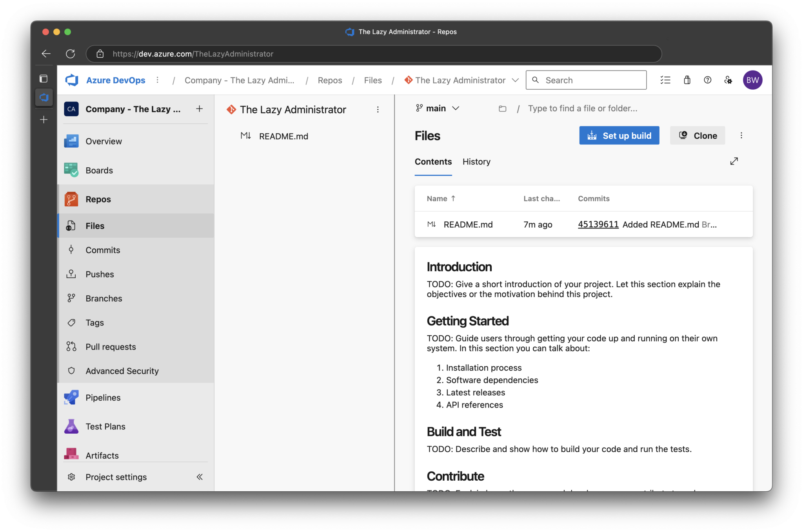
Task: Click the header Search box
Action: coord(586,80)
